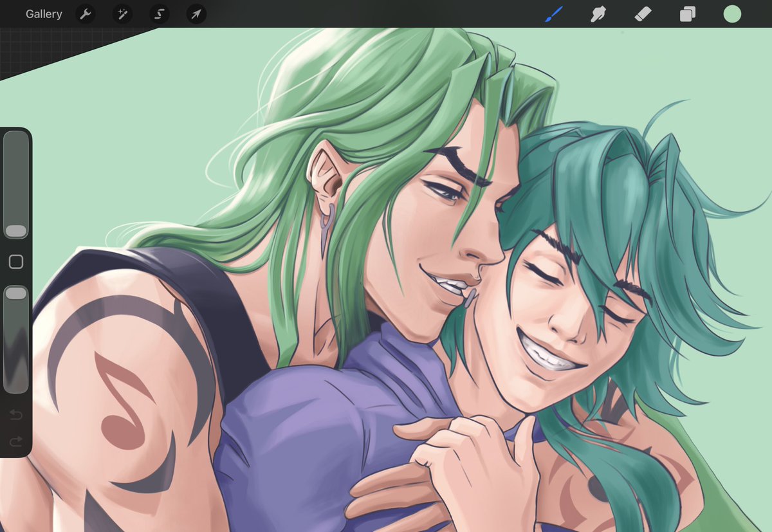Image resolution: width=772 pixels, height=532 pixels.
Task: Select the Paint brush tool
Action: point(554,14)
